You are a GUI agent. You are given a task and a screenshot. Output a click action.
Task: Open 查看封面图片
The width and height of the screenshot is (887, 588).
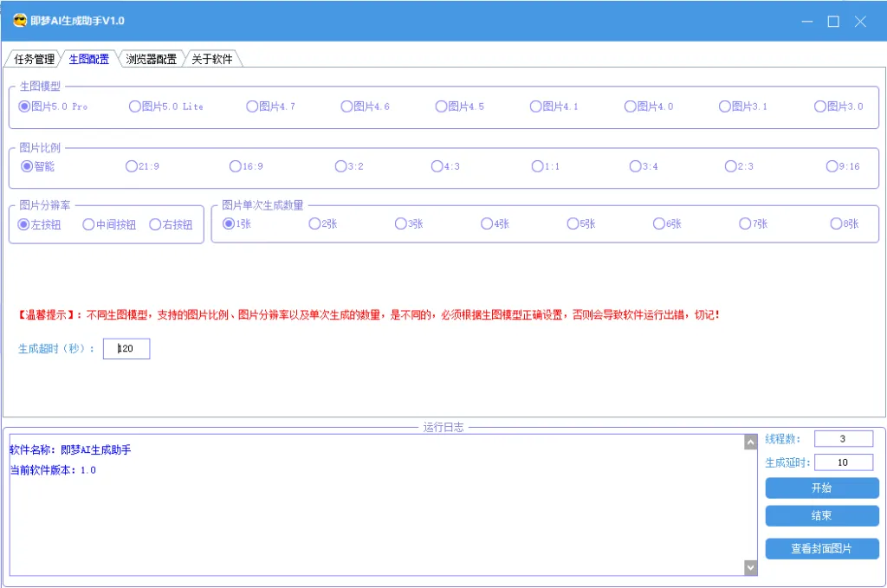pyautogui.click(x=822, y=548)
